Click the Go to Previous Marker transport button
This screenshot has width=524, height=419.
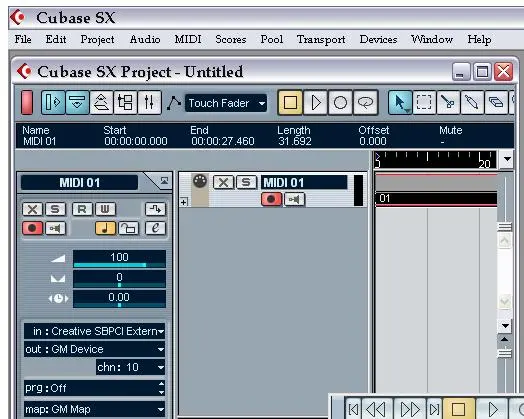click(353, 409)
